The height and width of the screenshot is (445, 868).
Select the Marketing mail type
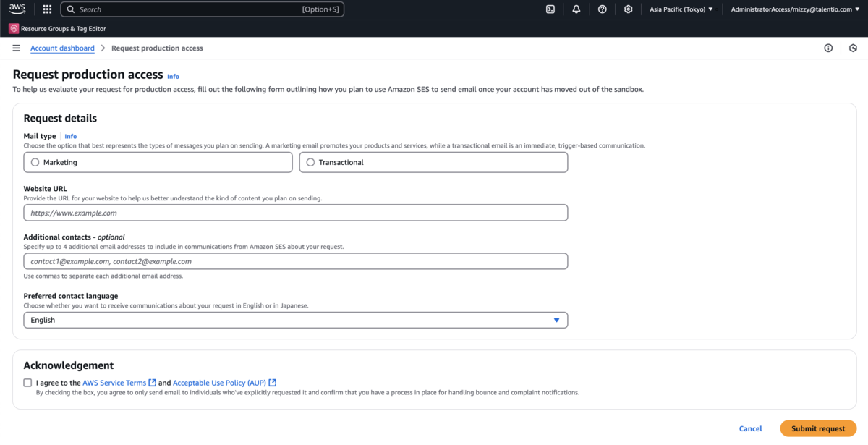point(35,162)
